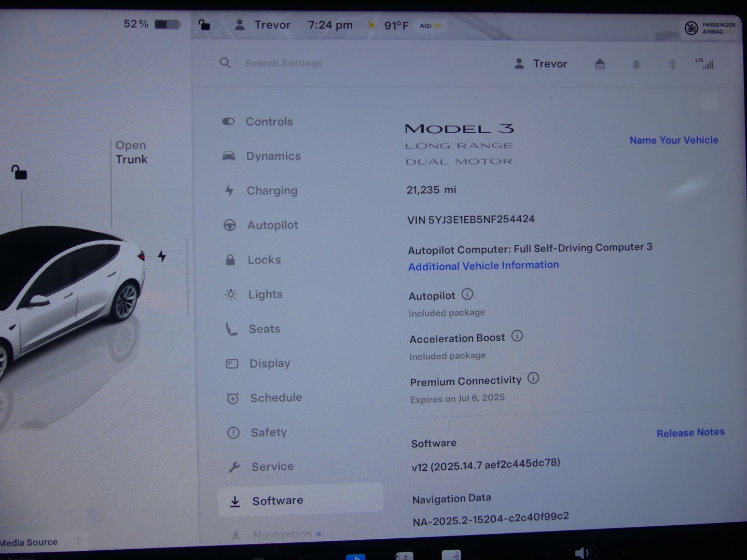Viewport: 747px width, 560px height.
Task: Tap the passenger airbag indicator
Action: tap(709, 28)
